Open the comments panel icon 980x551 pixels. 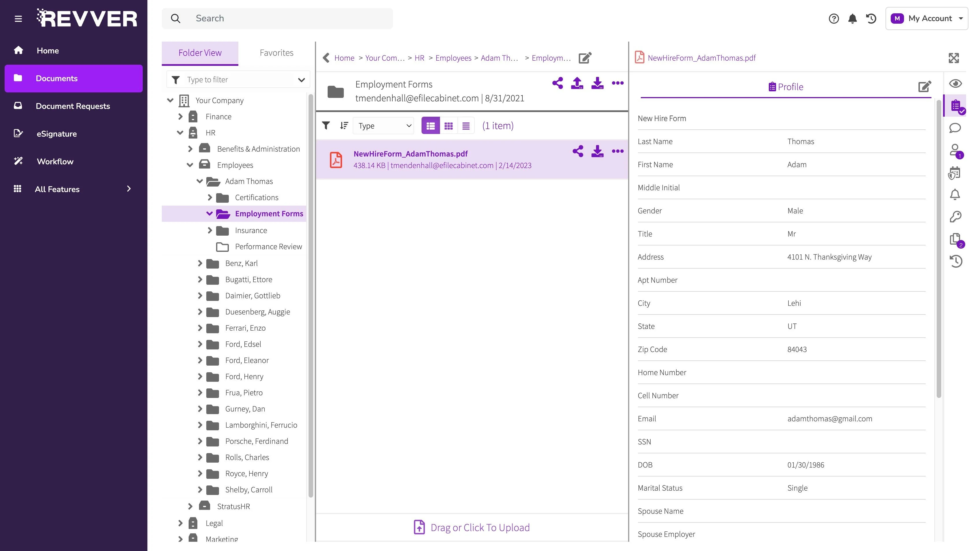click(x=955, y=128)
